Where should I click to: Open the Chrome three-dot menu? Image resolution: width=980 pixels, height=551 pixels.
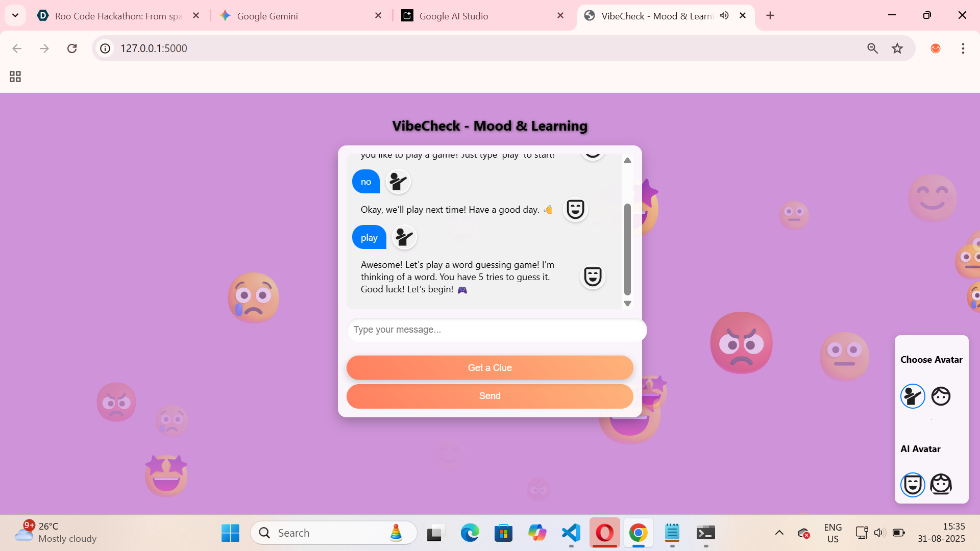click(x=963, y=48)
